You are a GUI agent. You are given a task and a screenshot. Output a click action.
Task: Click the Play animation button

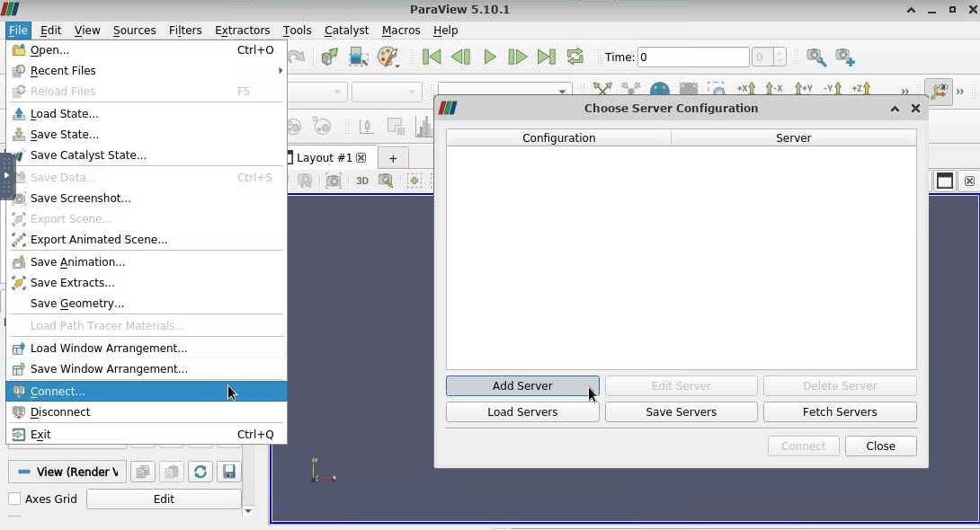489,57
